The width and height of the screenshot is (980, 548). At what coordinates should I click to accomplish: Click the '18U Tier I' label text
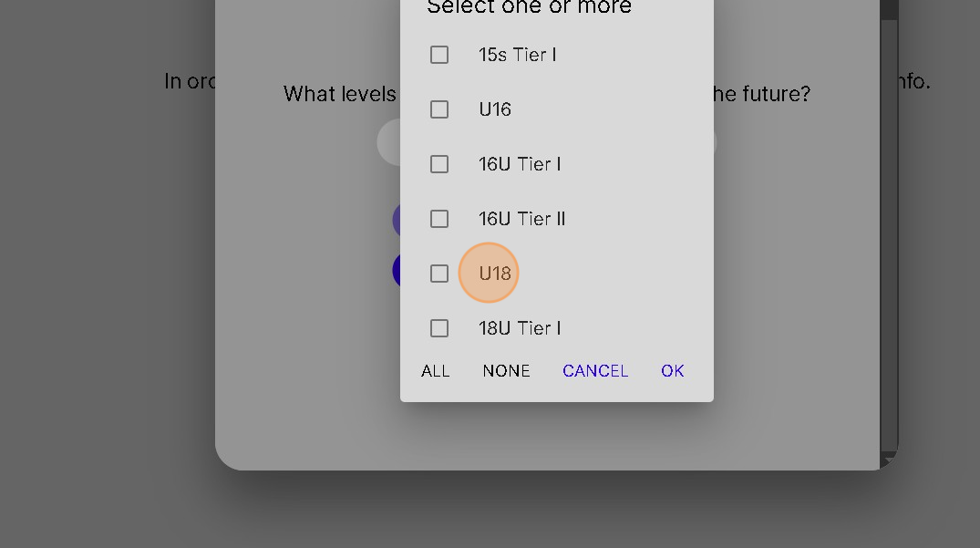click(x=520, y=328)
